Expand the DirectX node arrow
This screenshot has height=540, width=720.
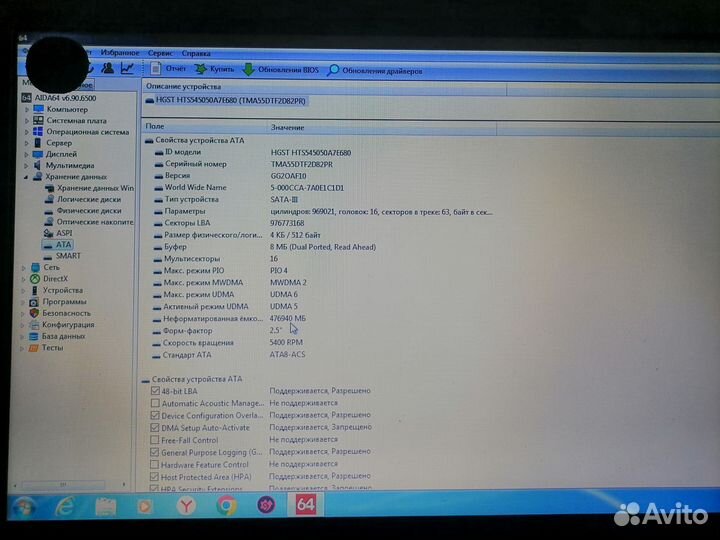pyautogui.click(x=23, y=279)
